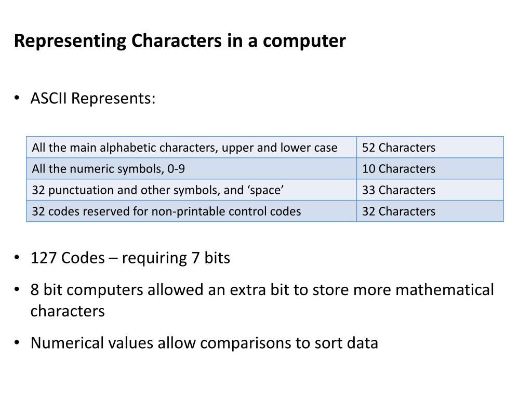
Task: Click the '127 Codes – requiring 7 bits' bullet
Action: coord(130,258)
